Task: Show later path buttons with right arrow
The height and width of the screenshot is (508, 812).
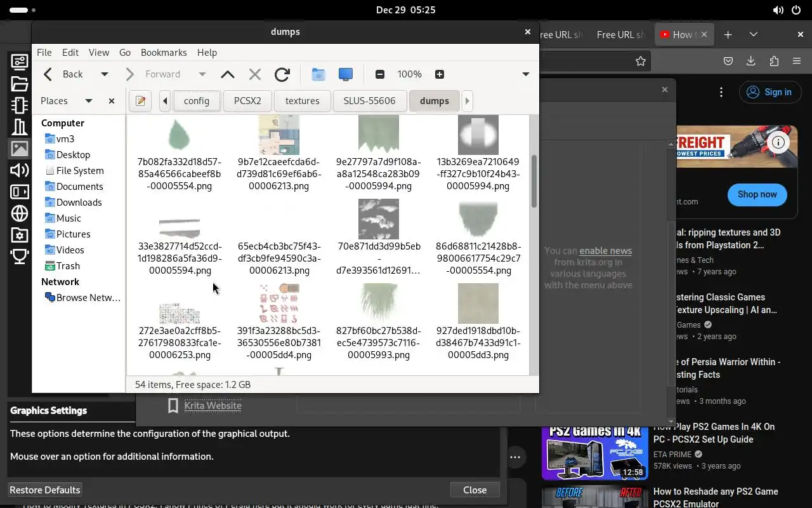Action: (468, 101)
